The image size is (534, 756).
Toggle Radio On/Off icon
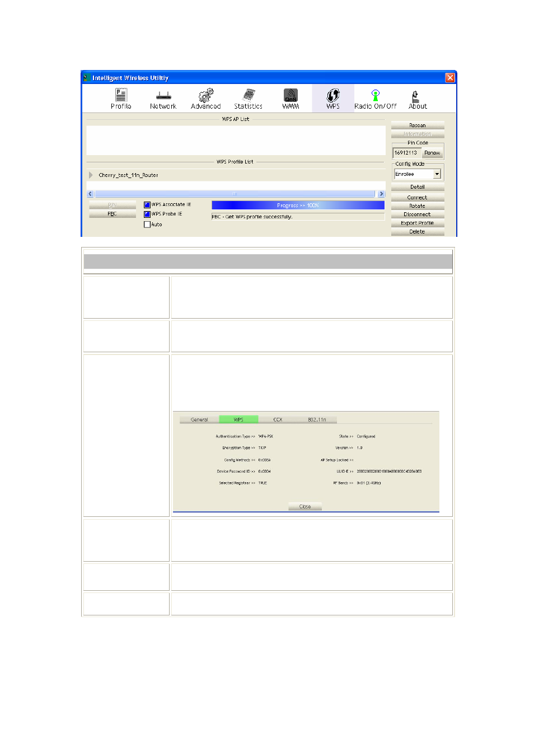coord(375,96)
